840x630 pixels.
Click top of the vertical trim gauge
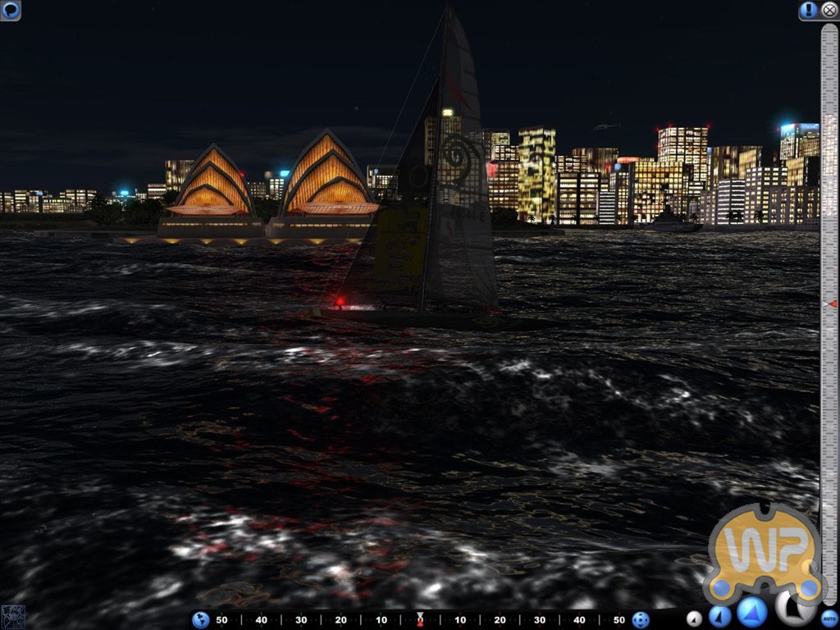(x=829, y=33)
